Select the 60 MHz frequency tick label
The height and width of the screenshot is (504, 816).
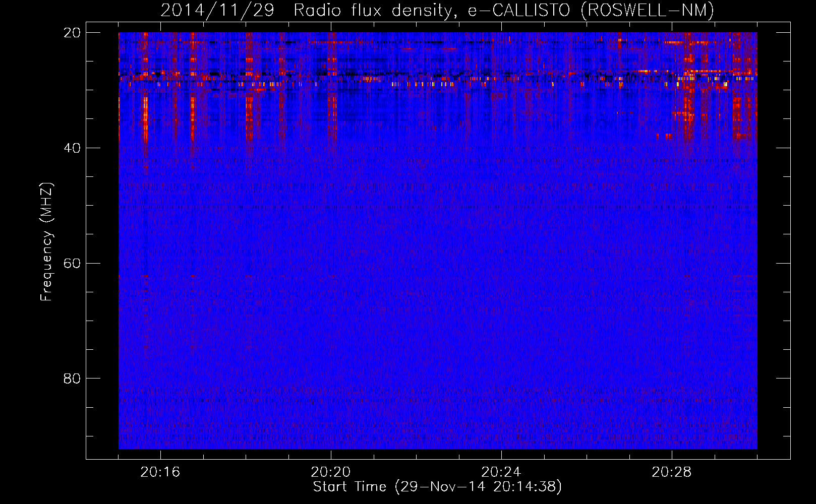(x=72, y=263)
